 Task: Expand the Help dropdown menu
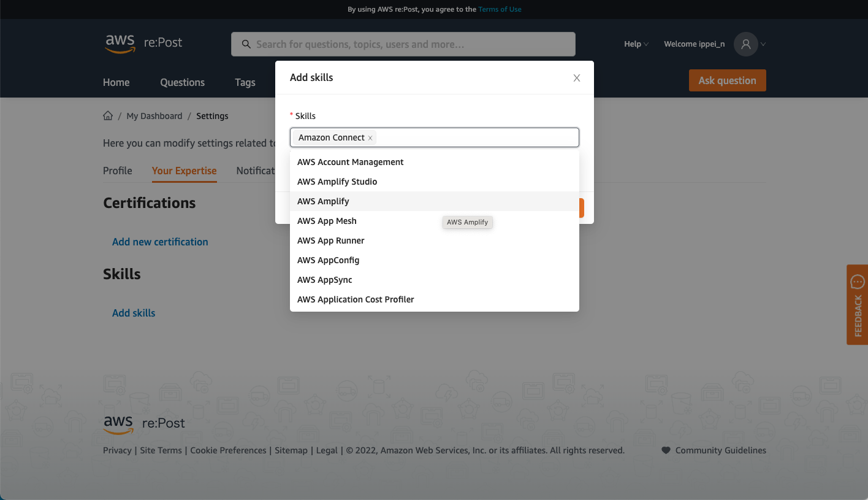(x=636, y=44)
